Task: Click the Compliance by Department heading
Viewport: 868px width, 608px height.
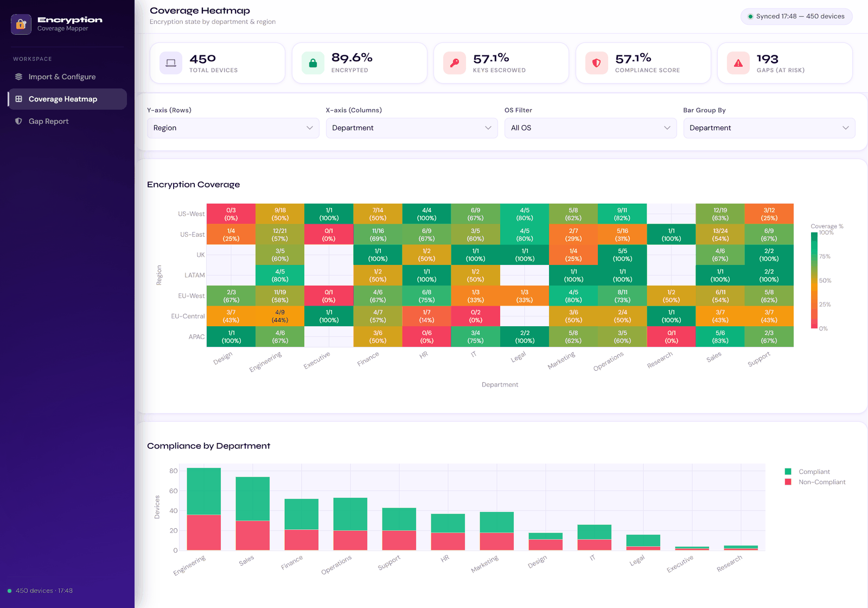Action: pyautogui.click(x=208, y=446)
